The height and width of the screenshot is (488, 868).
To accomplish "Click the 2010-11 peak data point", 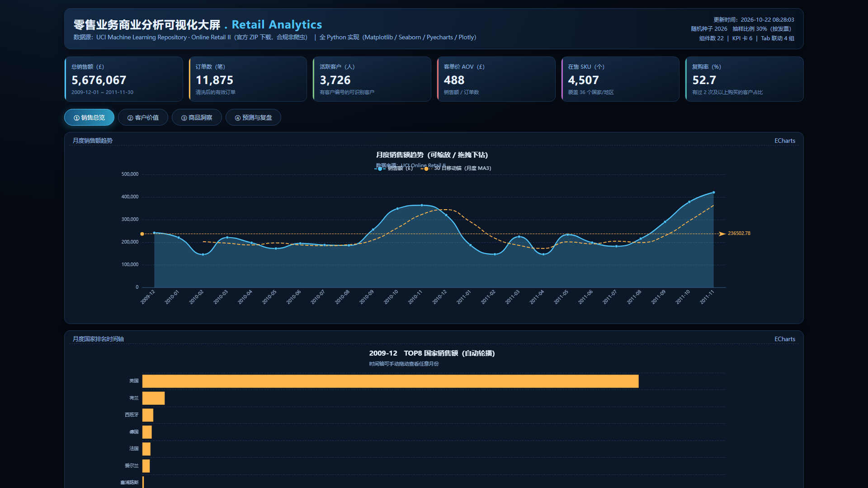I will (422, 205).
